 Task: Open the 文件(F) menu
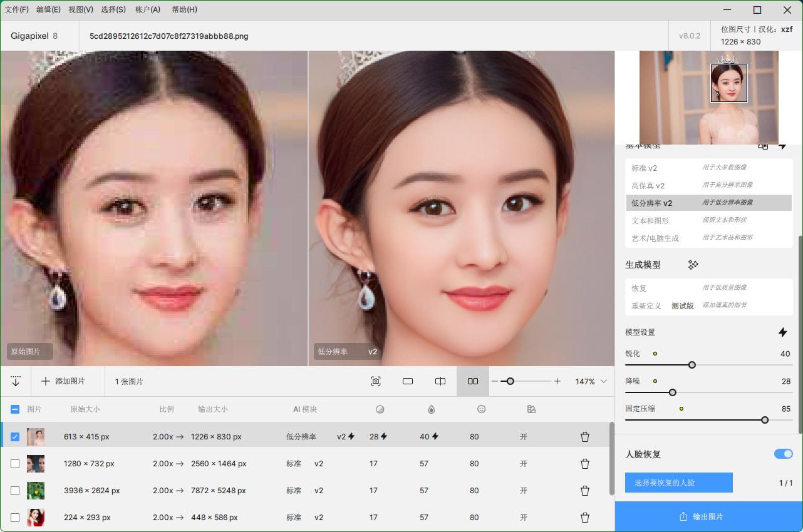17,9
